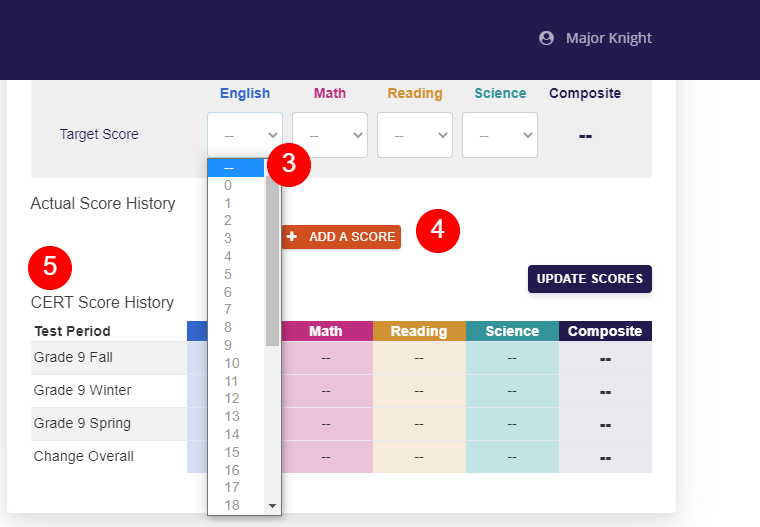Viewport: 760px width, 527px height.
Task: Click dropdown list scrollbar down arrow
Action: (x=272, y=507)
